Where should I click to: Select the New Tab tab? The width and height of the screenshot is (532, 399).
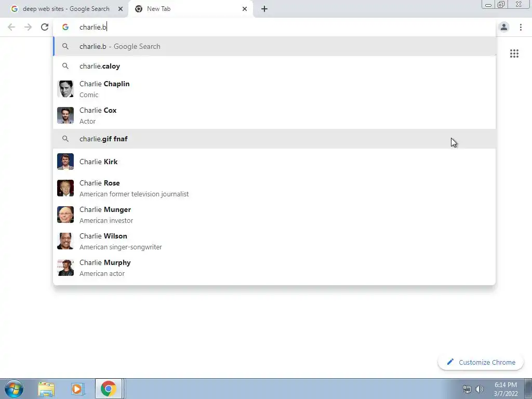191,9
